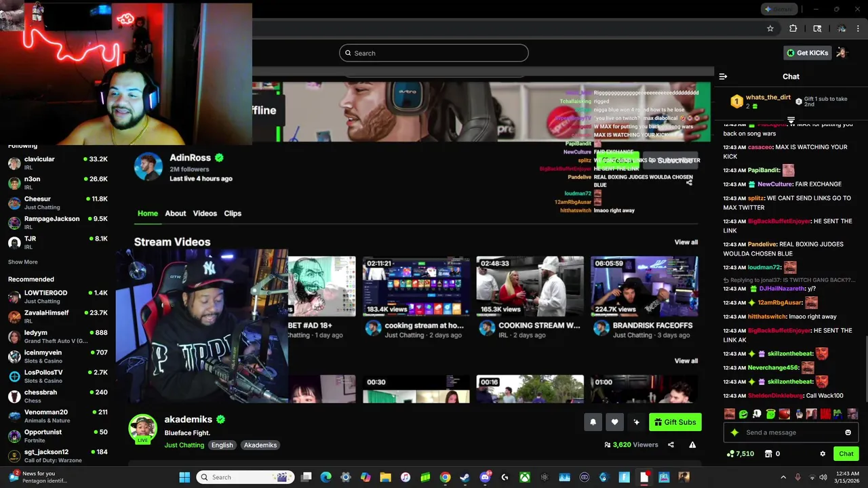The height and width of the screenshot is (488, 868).
Task: Open the emote picker smiley in the message box
Action: 848,432
